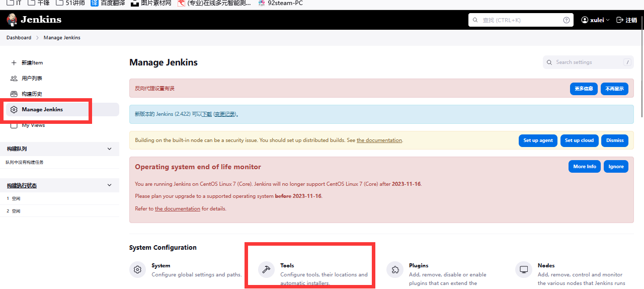Click the 不再显示 button
Viewport: 644px width, 289px height.
point(614,89)
